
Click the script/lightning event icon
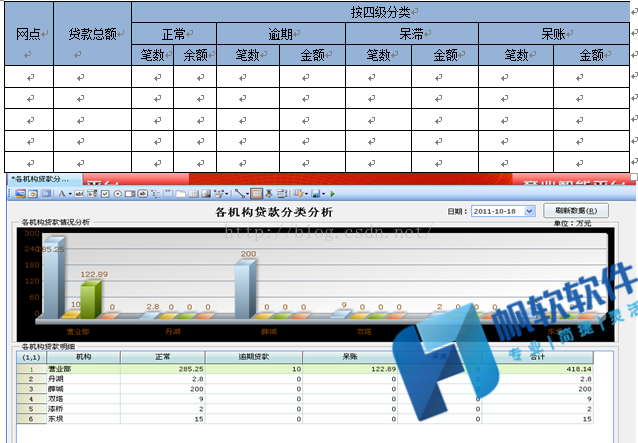(x=299, y=194)
